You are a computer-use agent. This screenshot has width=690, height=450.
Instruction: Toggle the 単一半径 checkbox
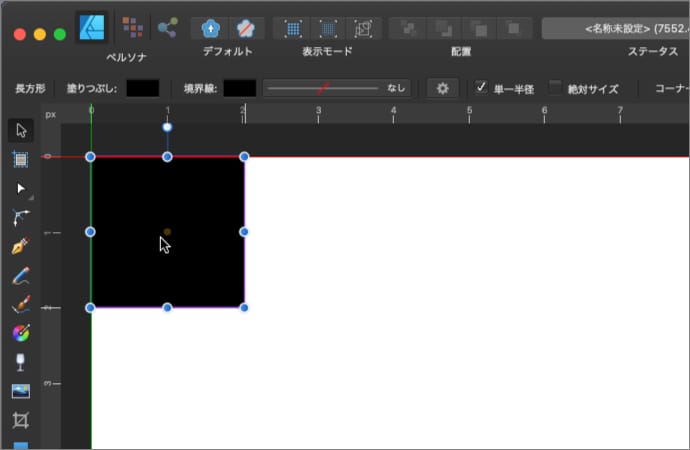(481, 88)
